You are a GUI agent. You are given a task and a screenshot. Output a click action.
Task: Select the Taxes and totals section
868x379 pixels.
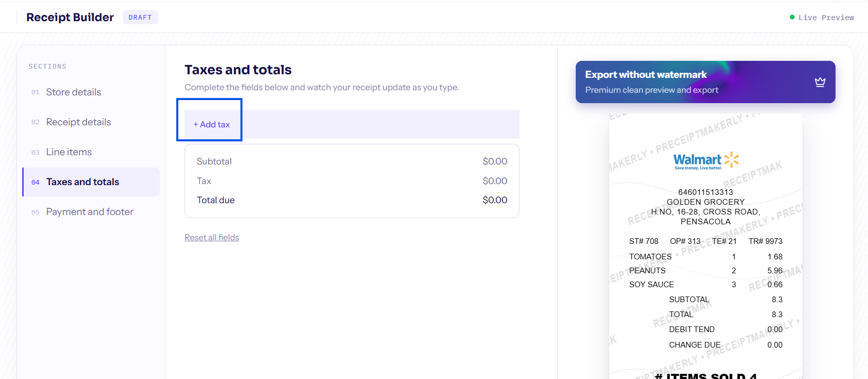pyautogui.click(x=91, y=182)
